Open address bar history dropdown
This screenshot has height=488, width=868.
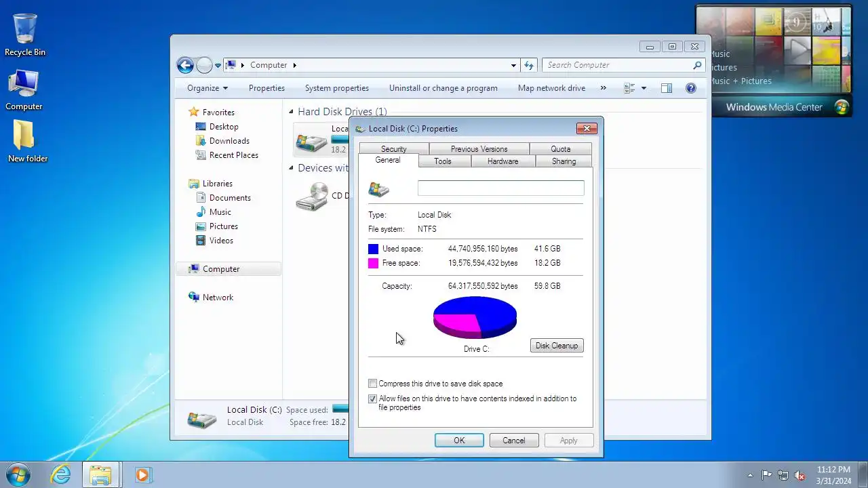pos(513,65)
